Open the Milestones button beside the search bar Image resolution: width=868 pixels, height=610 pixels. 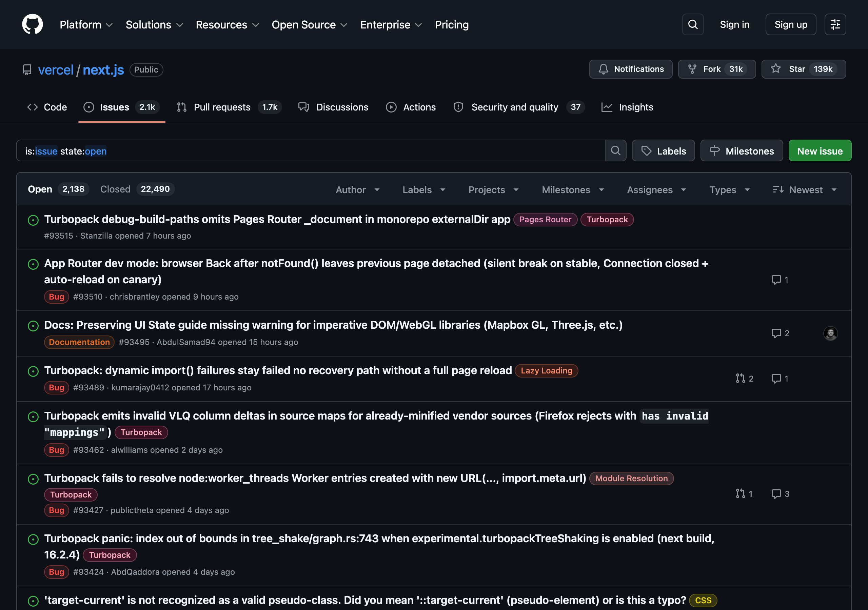tap(741, 151)
